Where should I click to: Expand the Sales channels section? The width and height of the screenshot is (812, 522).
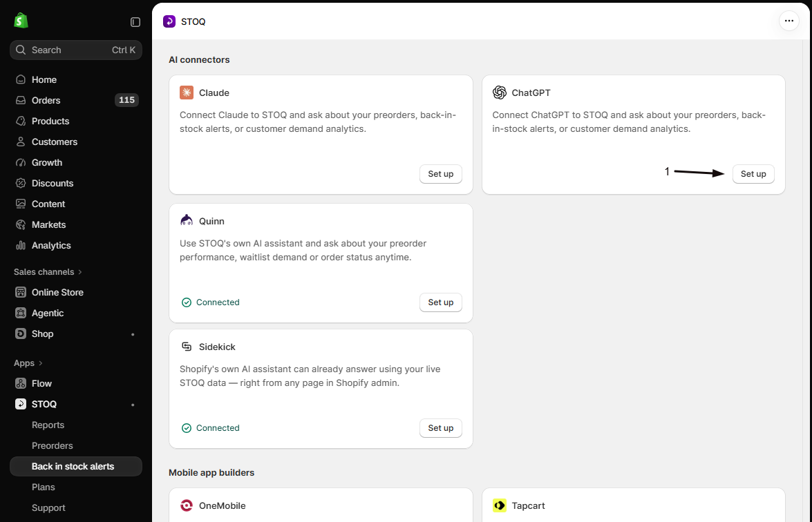click(48, 272)
